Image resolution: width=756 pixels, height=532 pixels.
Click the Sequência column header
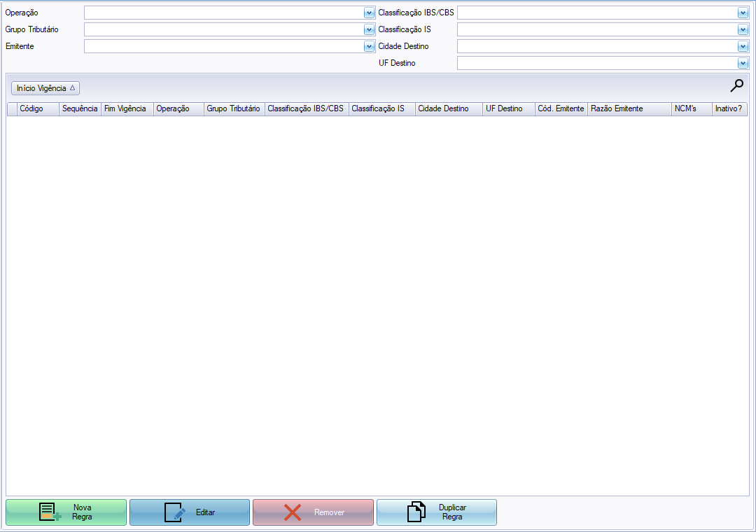point(80,108)
